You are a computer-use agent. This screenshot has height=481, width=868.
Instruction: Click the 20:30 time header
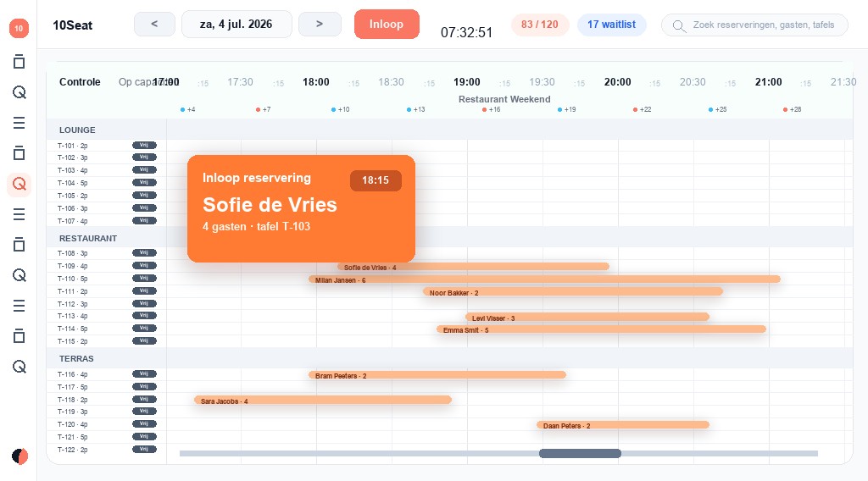[x=693, y=82]
